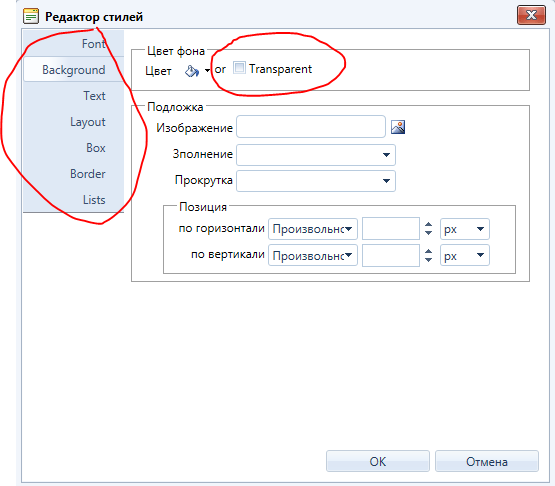
Task: Decrease the horizontal position value
Action: (428, 233)
